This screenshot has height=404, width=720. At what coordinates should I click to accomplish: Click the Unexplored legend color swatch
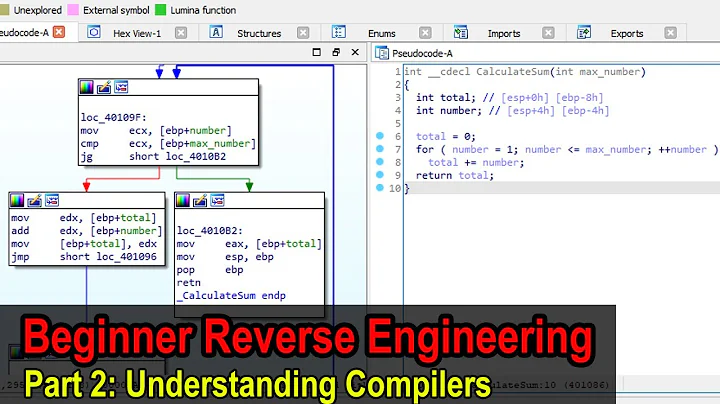coord(4,10)
